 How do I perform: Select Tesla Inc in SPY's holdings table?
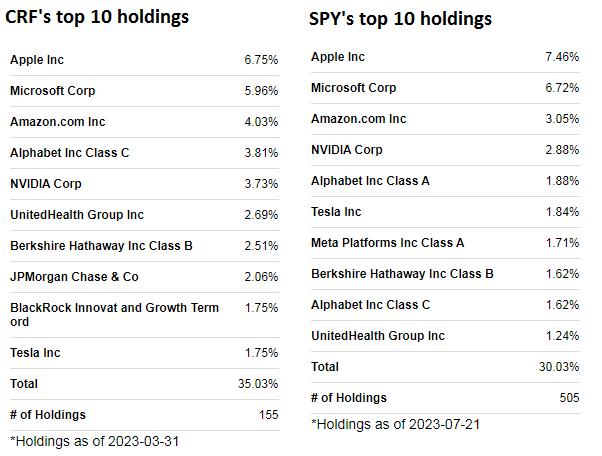pos(336,212)
